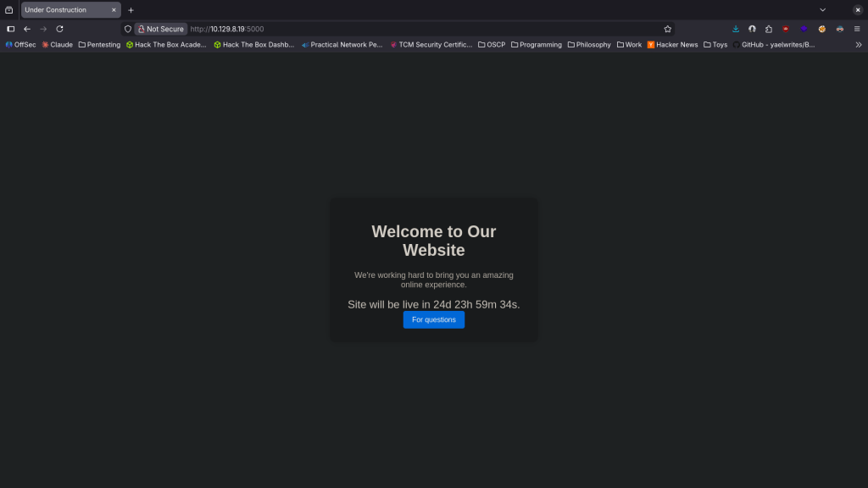Open the Pentesting bookmarks folder

point(99,45)
